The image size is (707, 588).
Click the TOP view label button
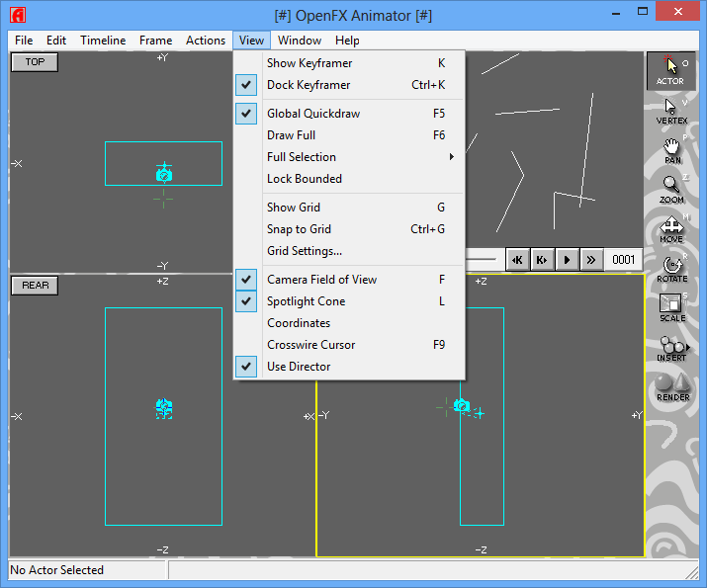click(35, 62)
